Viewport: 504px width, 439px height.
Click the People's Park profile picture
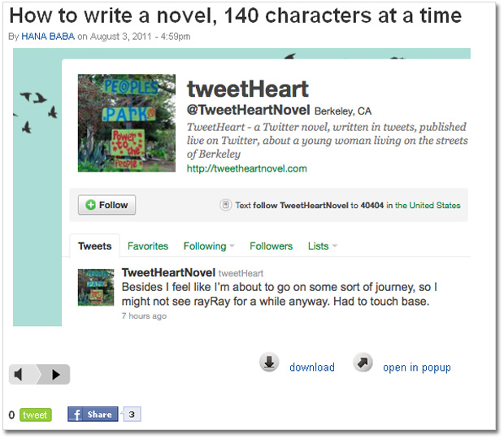pos(126,123)
